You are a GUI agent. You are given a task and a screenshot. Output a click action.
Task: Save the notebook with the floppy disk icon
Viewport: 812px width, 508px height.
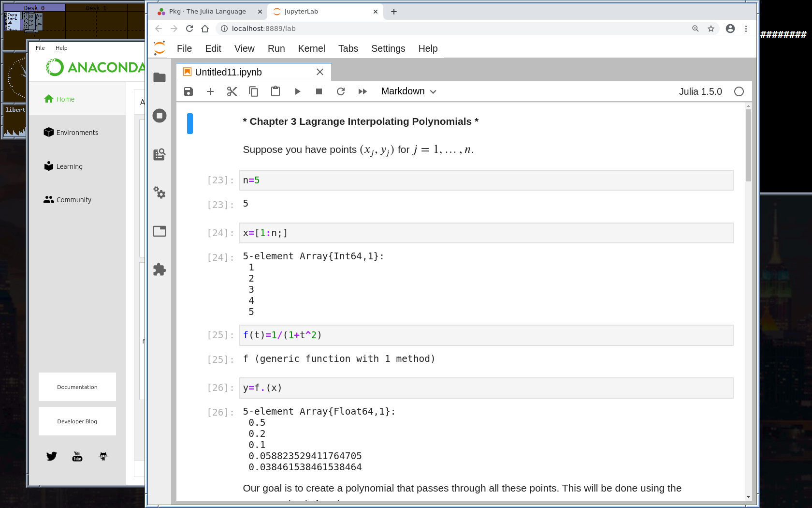(x=188, y=91)
